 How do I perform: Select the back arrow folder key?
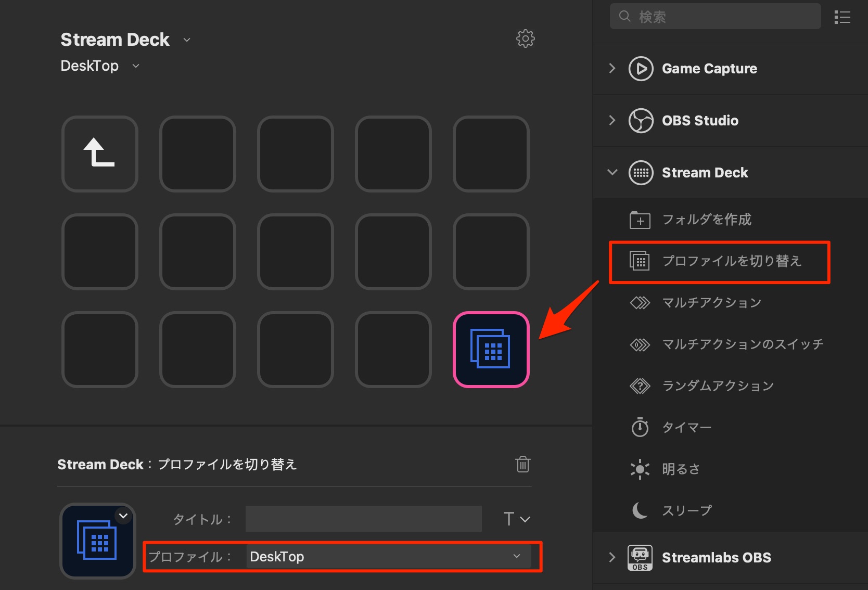99,153
